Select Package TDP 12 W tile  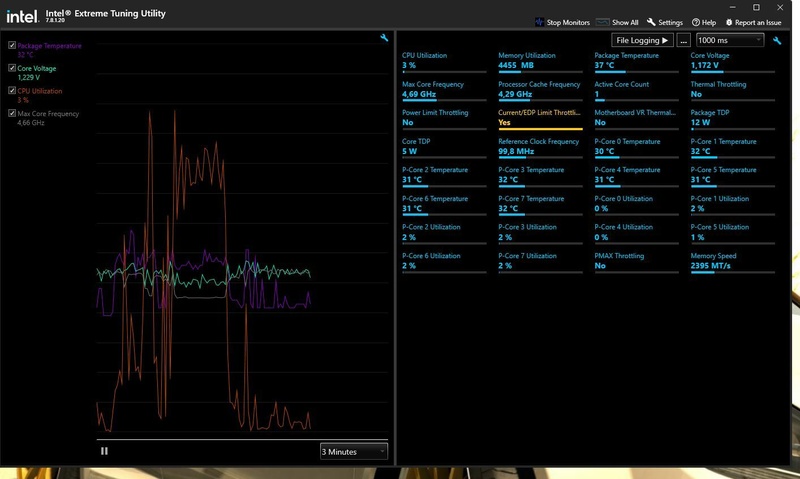pos(733,119)
